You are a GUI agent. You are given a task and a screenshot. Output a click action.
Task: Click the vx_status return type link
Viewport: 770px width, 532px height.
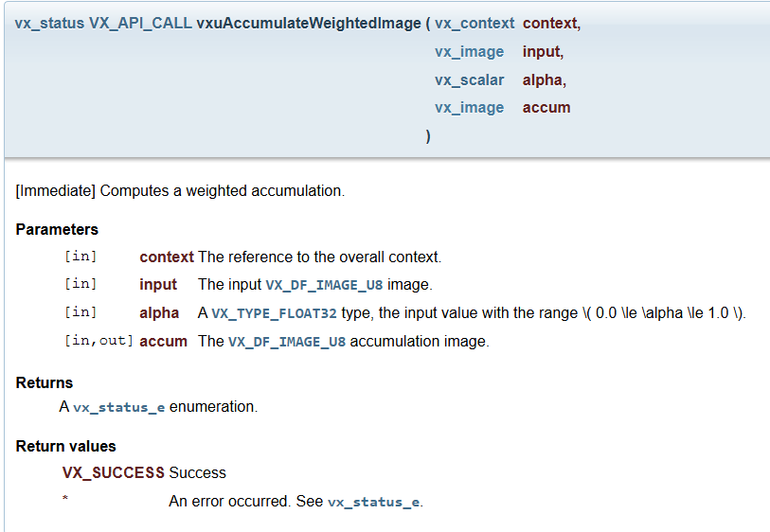[49, 23]
